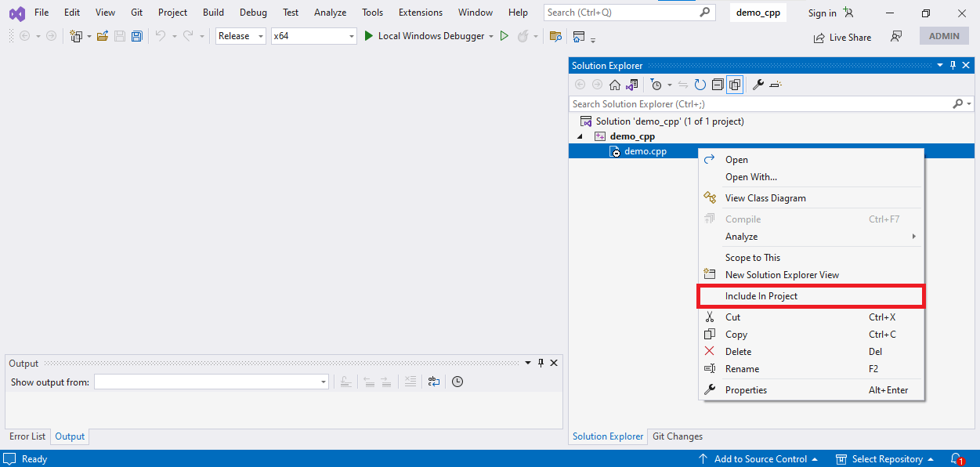
Task: Open the File menu
Action: click(x=42, y=13)
